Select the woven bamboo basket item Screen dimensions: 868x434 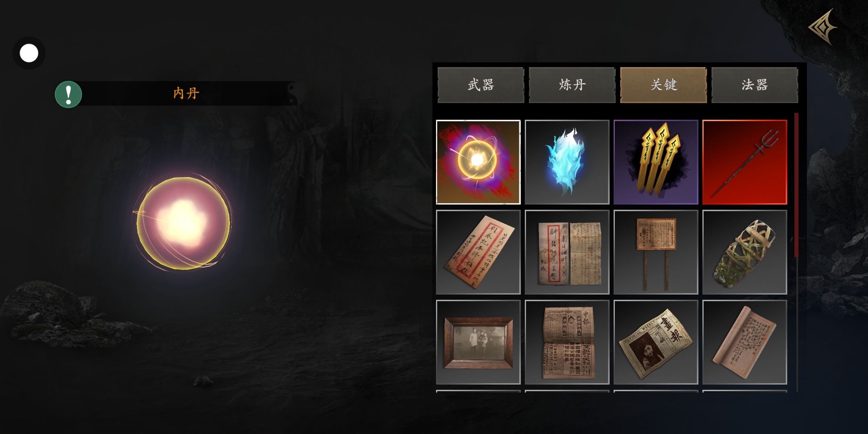[x=745, y=252]
